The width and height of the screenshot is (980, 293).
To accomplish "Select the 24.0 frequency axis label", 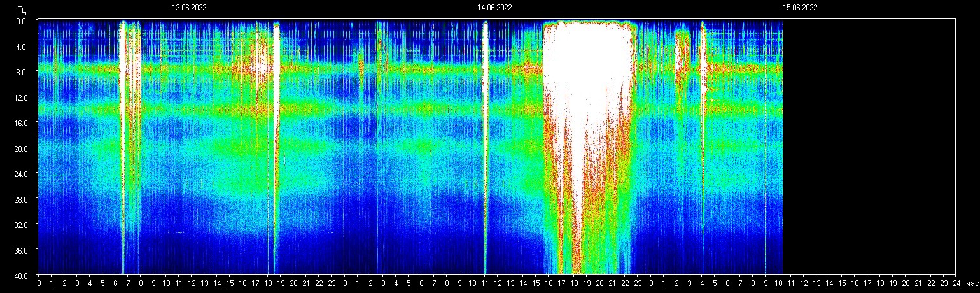I will coord(20,173).
